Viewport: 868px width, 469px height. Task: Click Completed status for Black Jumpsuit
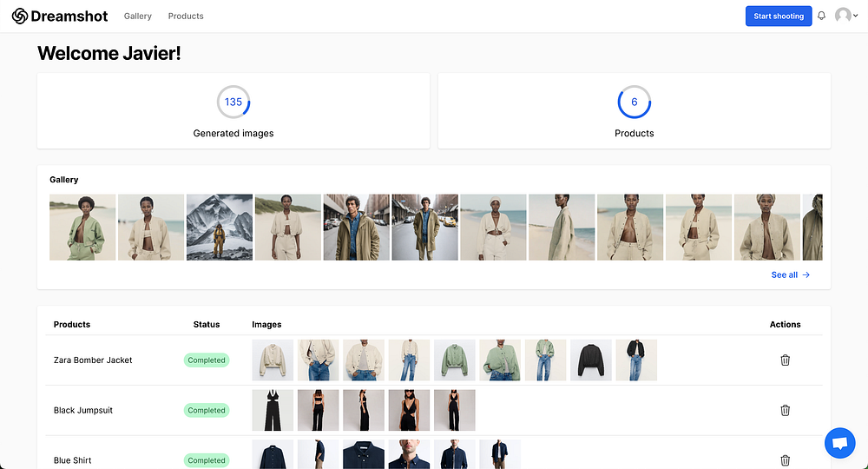(207, 410)
